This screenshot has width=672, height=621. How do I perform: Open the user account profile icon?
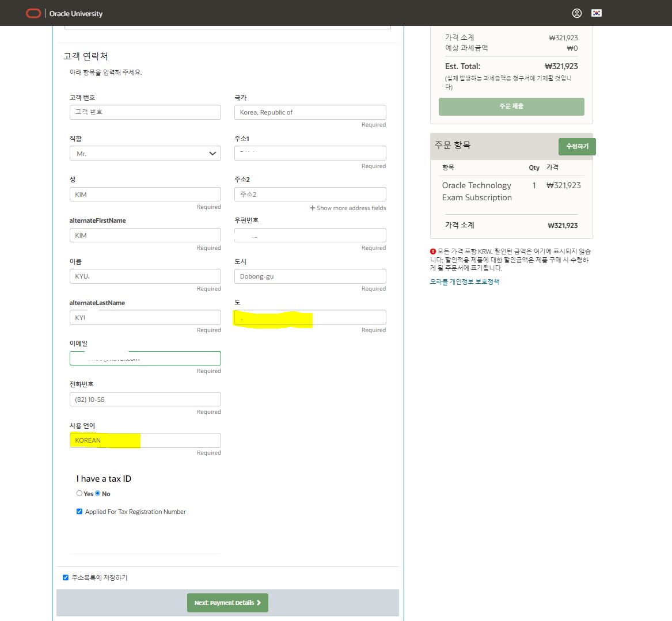(x=577, y=13)
